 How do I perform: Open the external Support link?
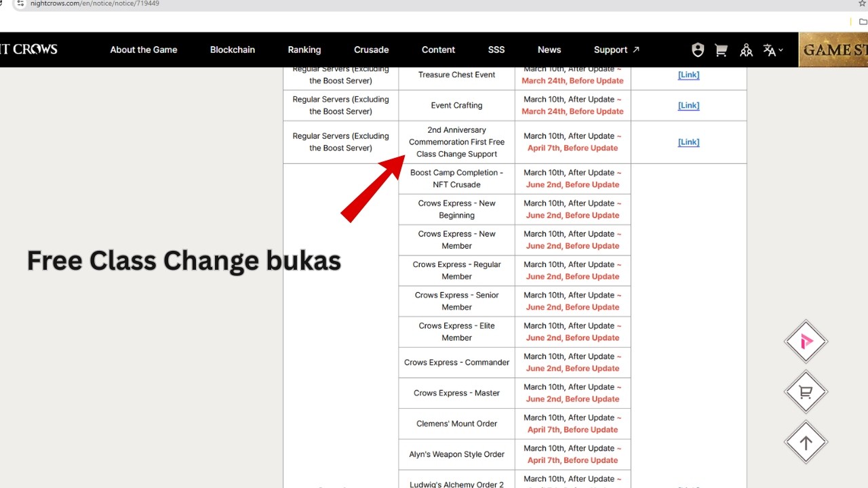(616, 49)
